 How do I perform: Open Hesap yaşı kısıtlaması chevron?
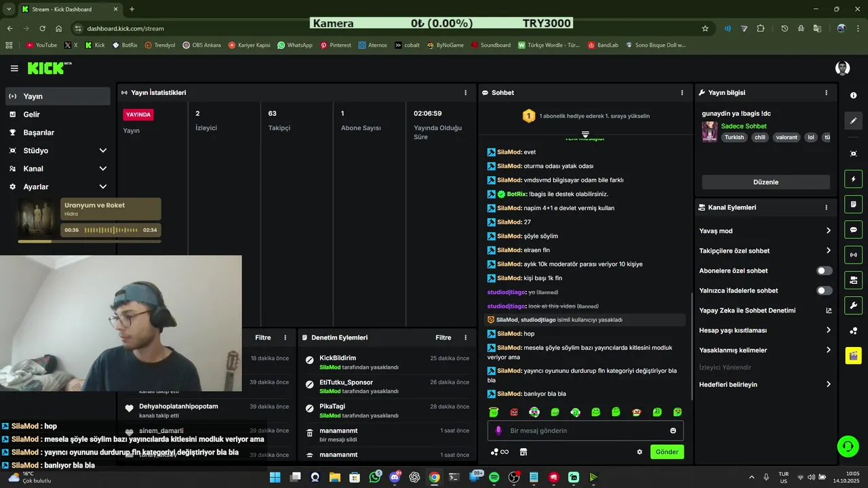coord(828,330)
